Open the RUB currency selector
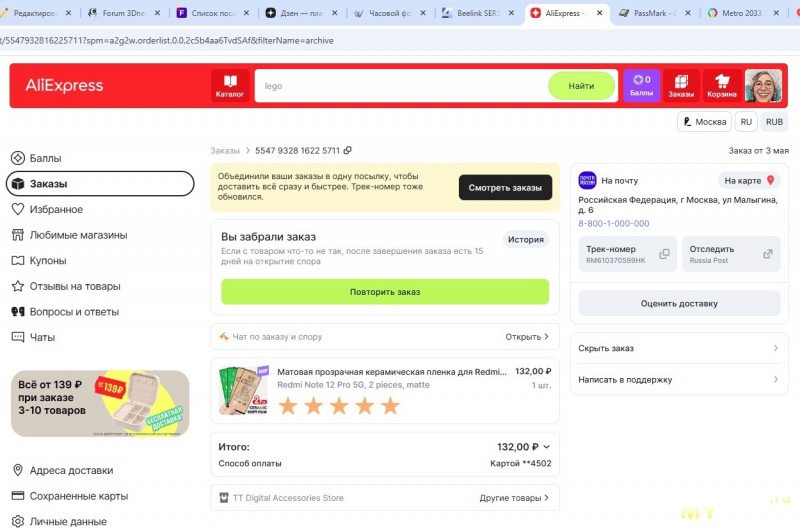This screenshot has height=529, width=800. (774, 122)
